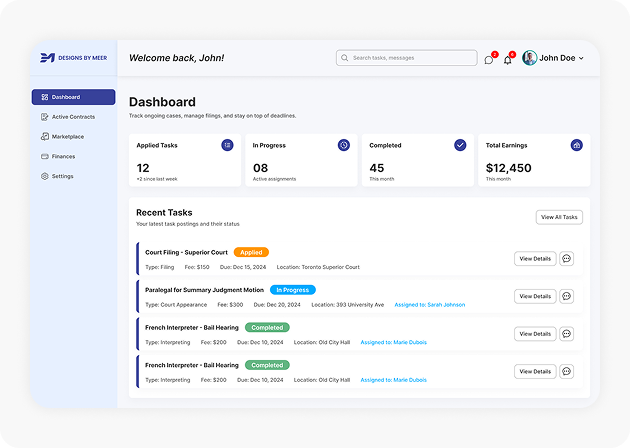Click the 12 Applied Tasks count
The height and width of the screenshot is (448, 630).
143,168
